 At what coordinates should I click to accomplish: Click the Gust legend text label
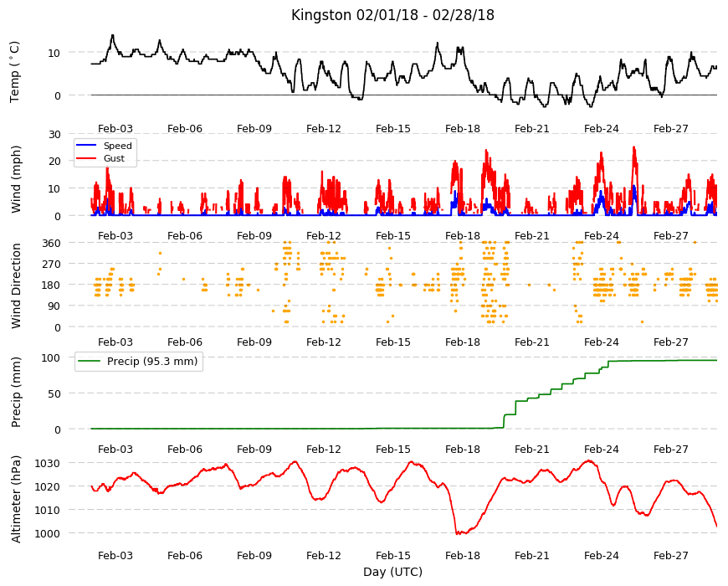[x=114, y=158]
